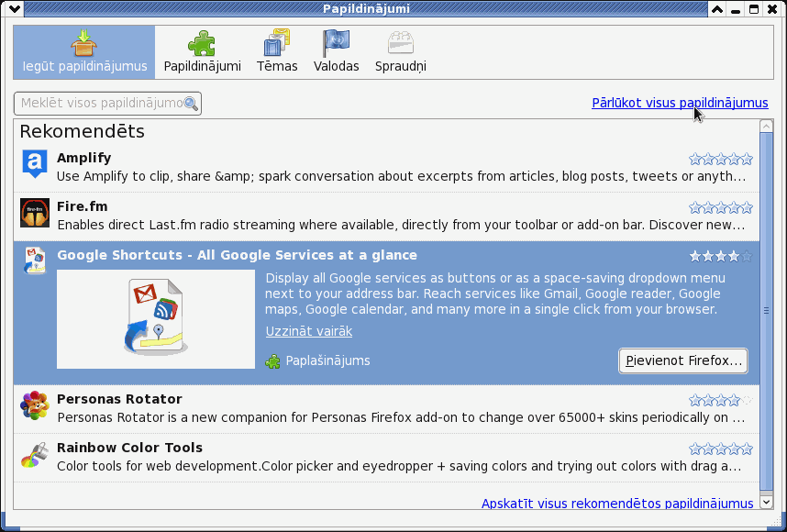787x532 pixels.
Task: Select the Personas Rotator fox icon
Action: [35, 405]
